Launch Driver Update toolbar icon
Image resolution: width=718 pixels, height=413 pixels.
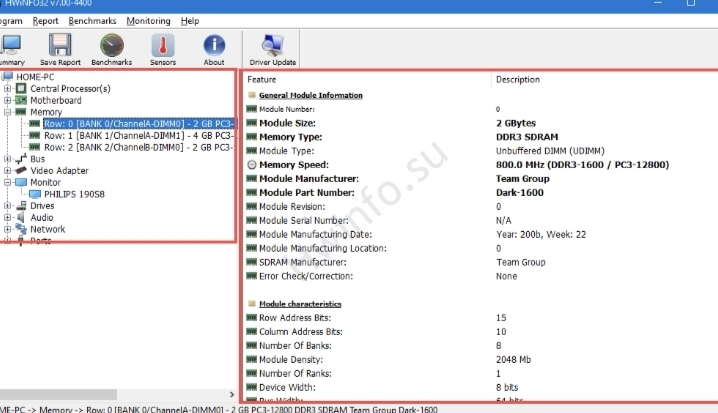(272, 45)
